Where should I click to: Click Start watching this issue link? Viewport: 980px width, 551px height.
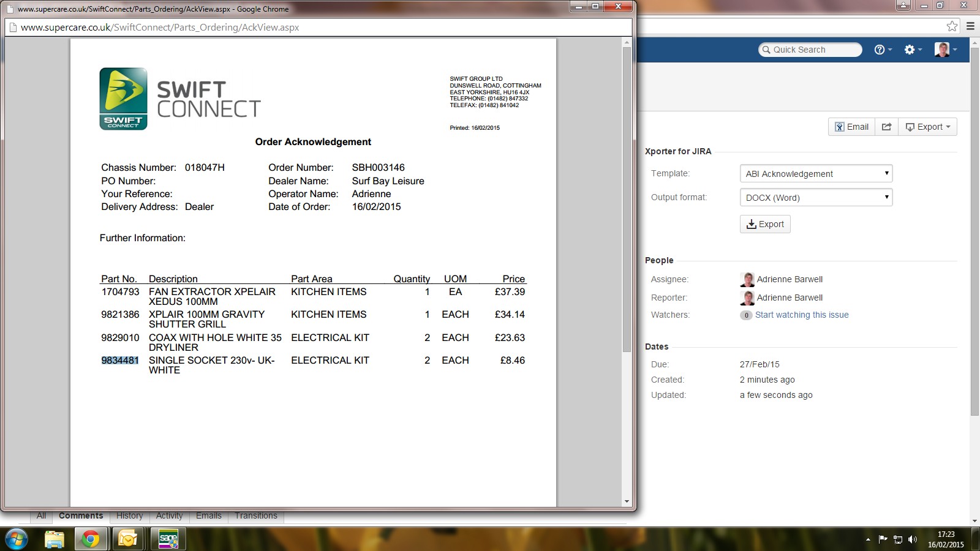pos(802,315)
